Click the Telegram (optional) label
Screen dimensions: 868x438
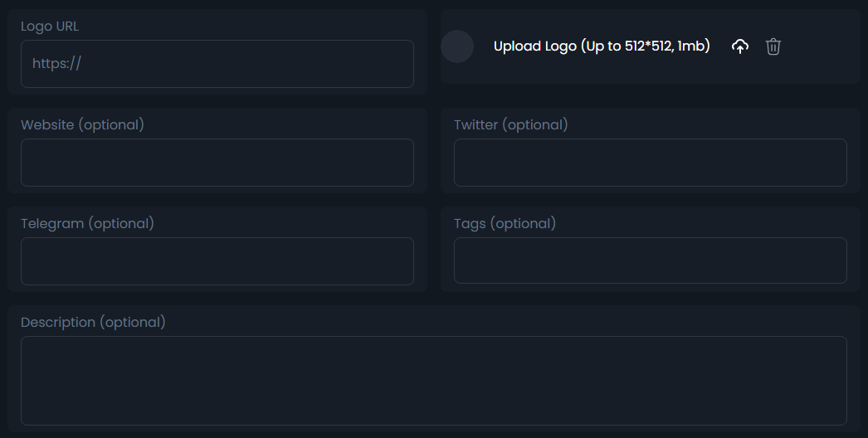coord(87,224)
